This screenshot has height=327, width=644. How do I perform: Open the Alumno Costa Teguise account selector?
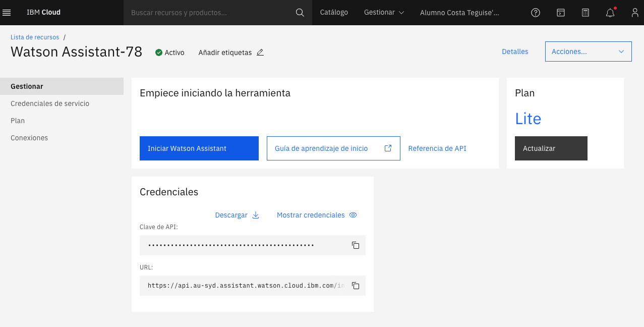pos(459,12)
